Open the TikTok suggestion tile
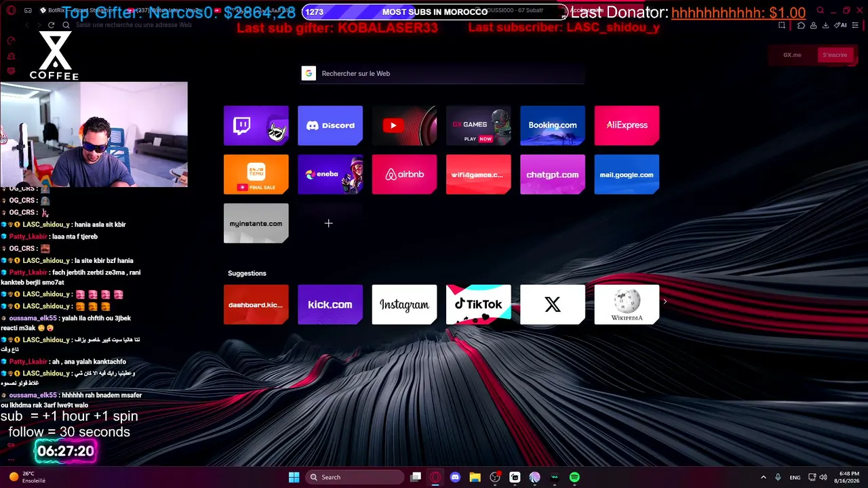 [478, 304]
